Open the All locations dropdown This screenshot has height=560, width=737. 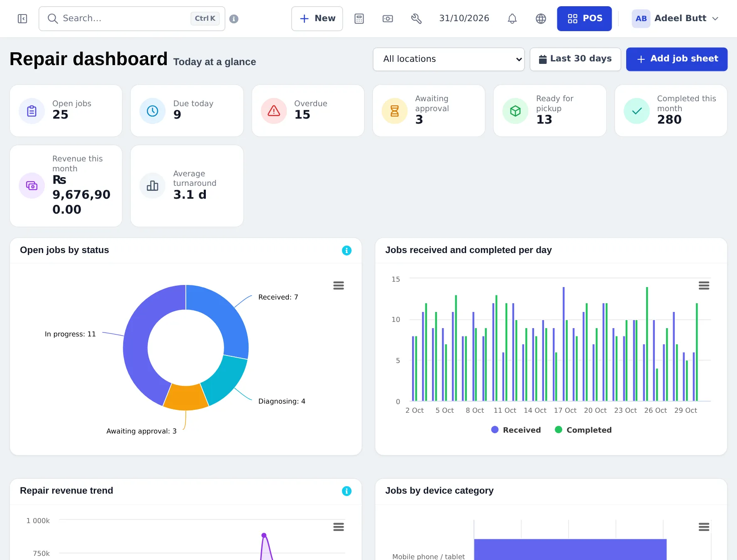click(449, 59)
